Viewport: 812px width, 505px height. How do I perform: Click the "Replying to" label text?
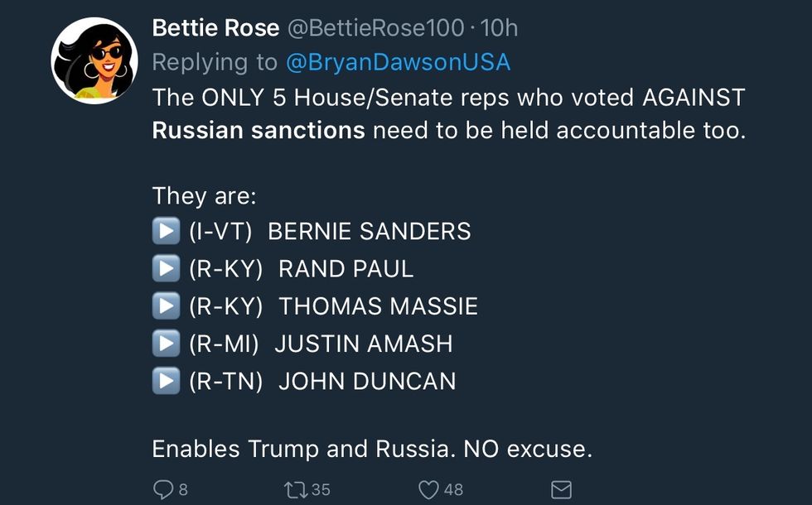point(215,62)
